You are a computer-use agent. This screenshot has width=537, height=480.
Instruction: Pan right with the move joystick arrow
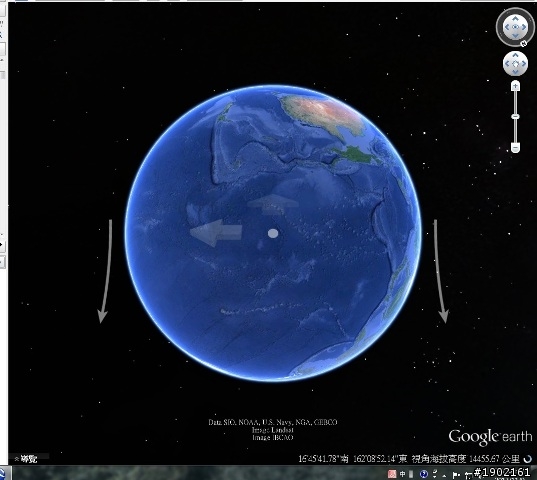tap(523, 64)
